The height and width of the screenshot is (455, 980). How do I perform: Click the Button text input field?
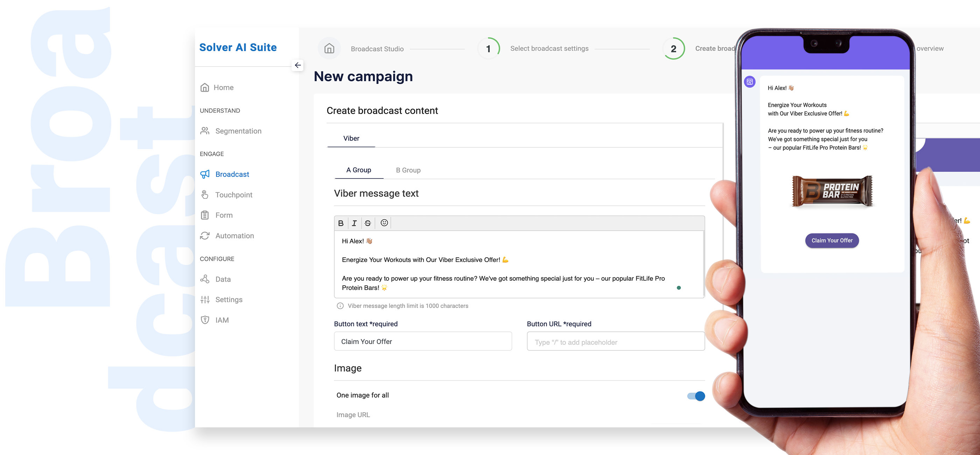click(423, 341)
